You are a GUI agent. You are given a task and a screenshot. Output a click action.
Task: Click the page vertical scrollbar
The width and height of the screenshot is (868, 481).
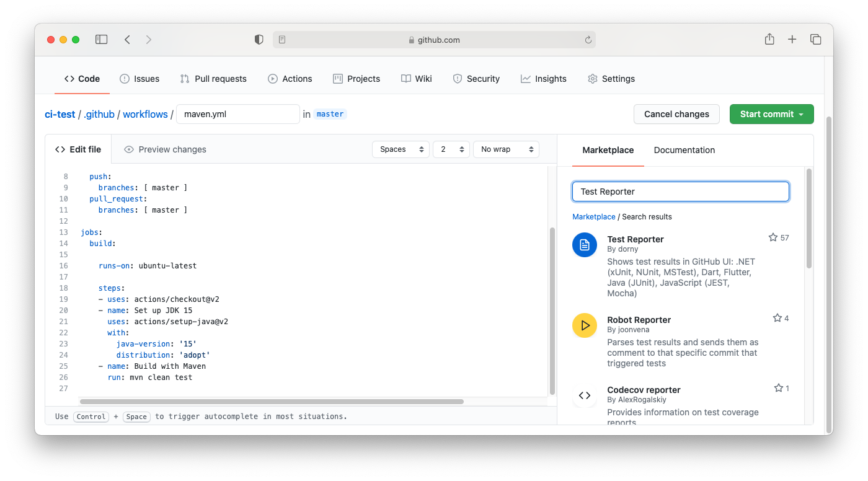tap(829, 275)
